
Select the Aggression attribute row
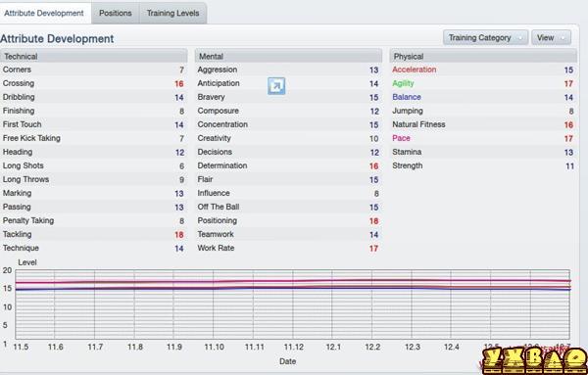[x=288, y=70]
